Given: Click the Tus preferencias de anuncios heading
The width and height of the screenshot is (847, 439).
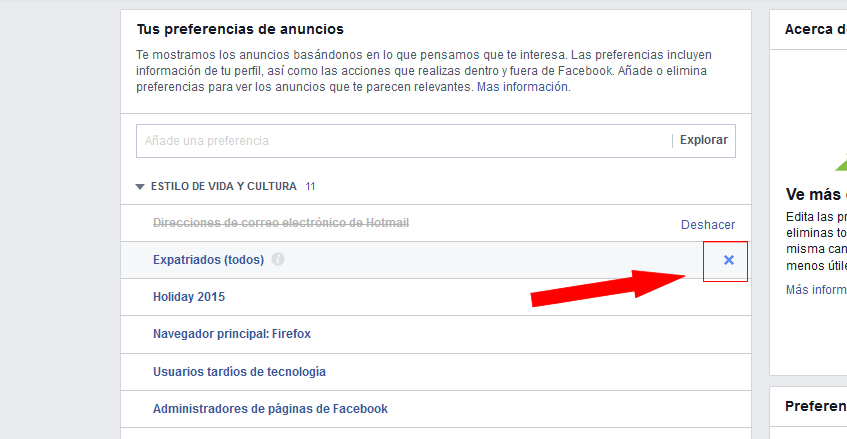Looking at the screenshot, I should [240, 29].
